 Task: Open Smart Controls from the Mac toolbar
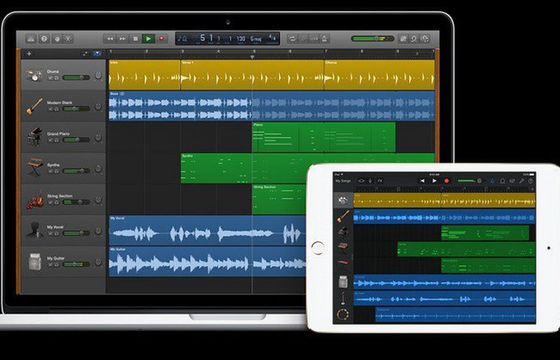pyautogui.click(x=57, y=39)
